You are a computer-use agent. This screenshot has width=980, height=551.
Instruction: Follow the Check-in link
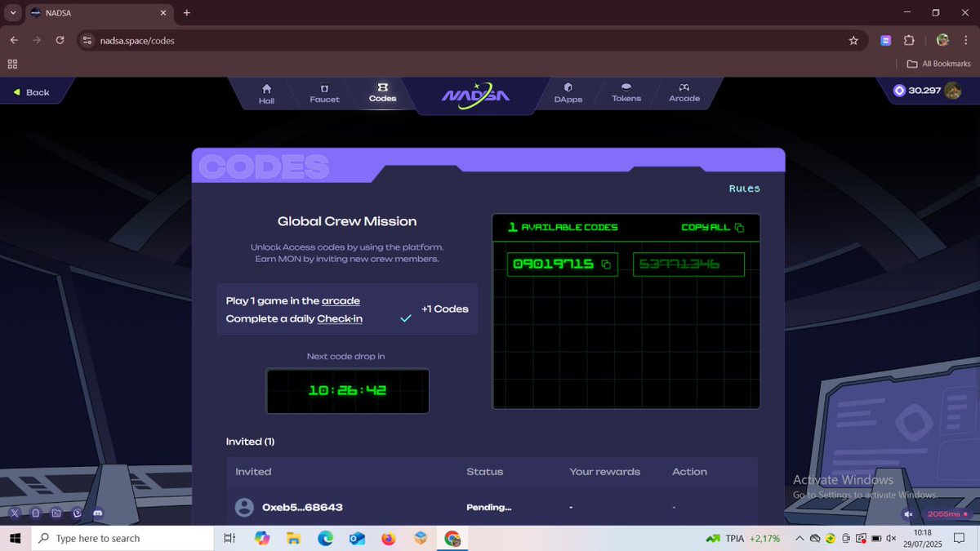coord(340,319)
